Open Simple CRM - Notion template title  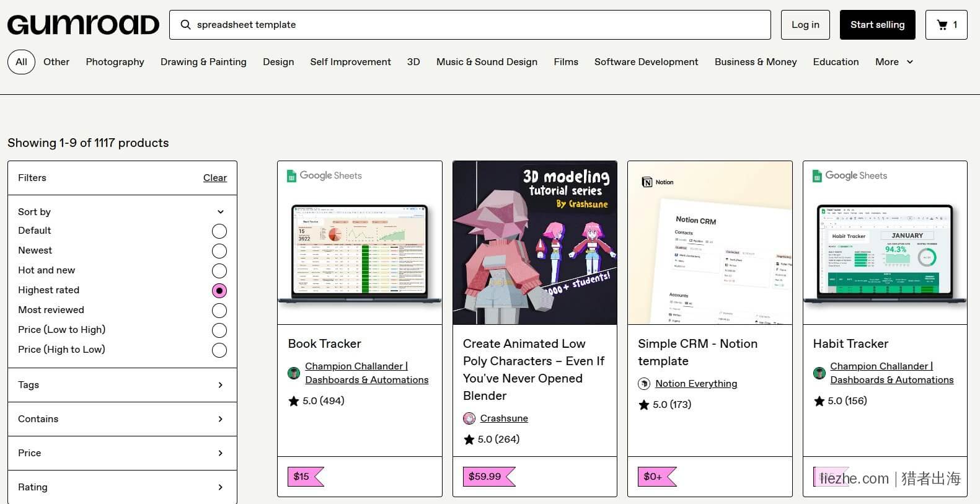pyautogui.click(x=697, y=353)
